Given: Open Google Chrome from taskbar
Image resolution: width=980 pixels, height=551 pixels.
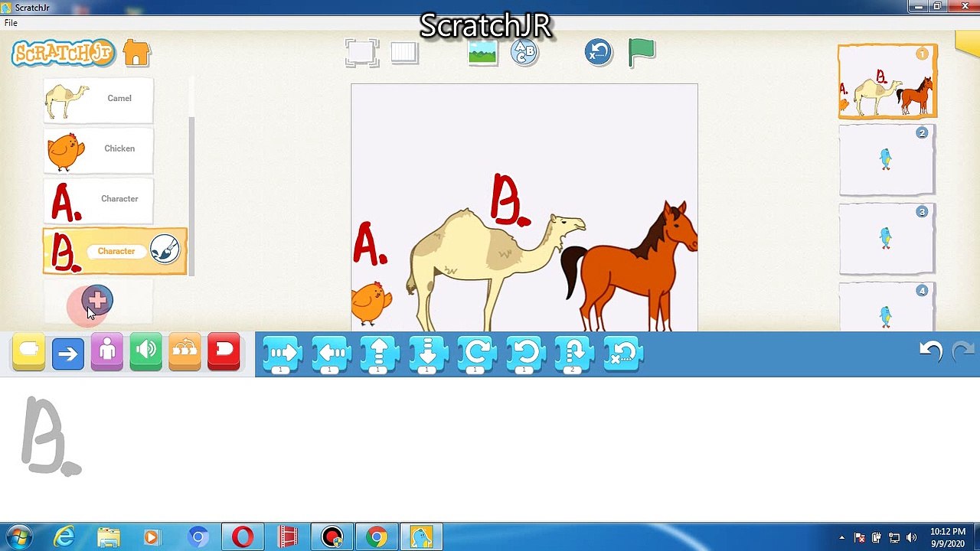Looking at the screenshot, I should [x=376, y=537].
